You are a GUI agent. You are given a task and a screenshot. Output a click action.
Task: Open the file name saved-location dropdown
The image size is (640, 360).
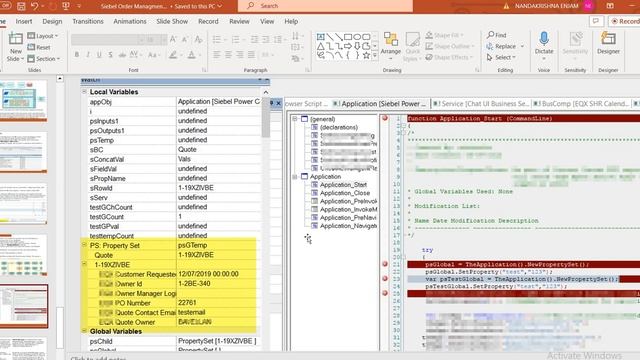(x=220, y=6)
